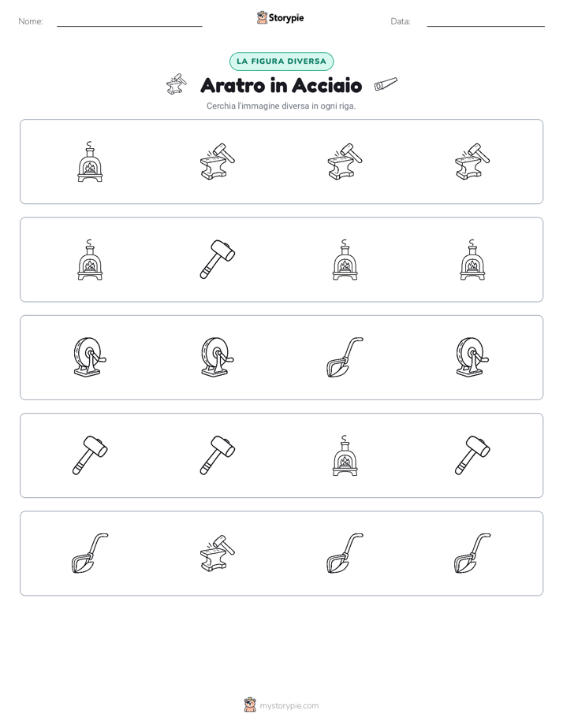Click the anvil icon left of the title
Viewport: 563px width, 728px height.
[x=177, y=84]
